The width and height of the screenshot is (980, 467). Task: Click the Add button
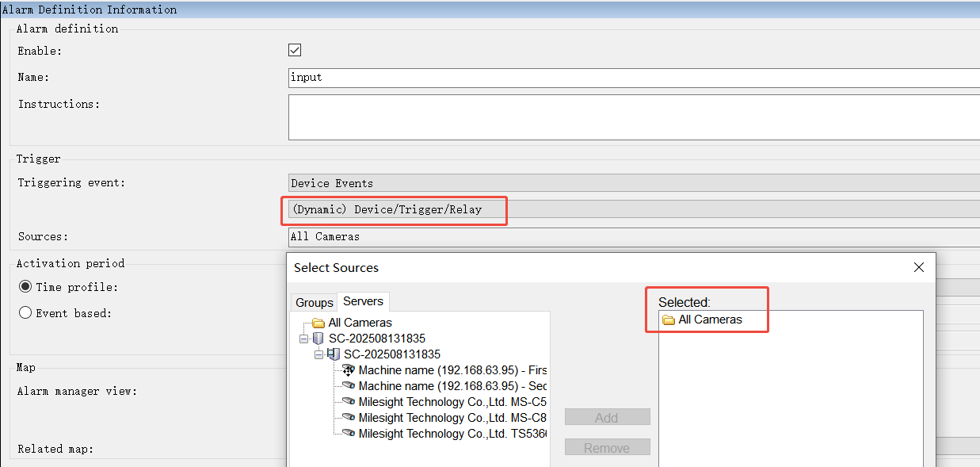607,418
